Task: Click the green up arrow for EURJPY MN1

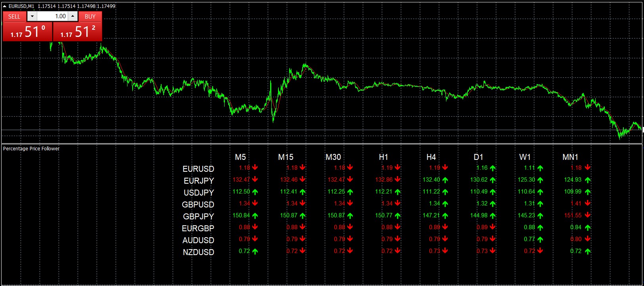Action: [588, 180]
